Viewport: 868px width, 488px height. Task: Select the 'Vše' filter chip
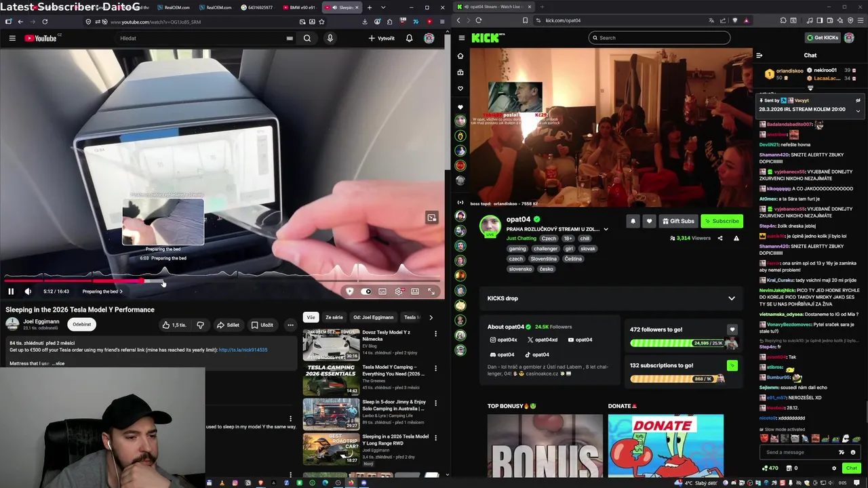pos(311,317)
